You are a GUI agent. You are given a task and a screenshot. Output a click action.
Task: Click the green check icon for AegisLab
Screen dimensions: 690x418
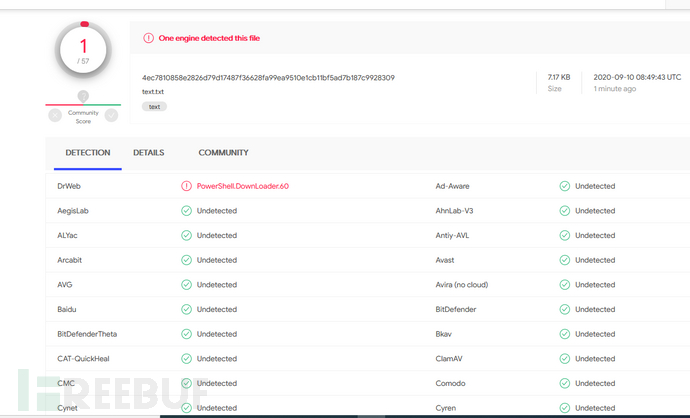(x=186, y=211)
